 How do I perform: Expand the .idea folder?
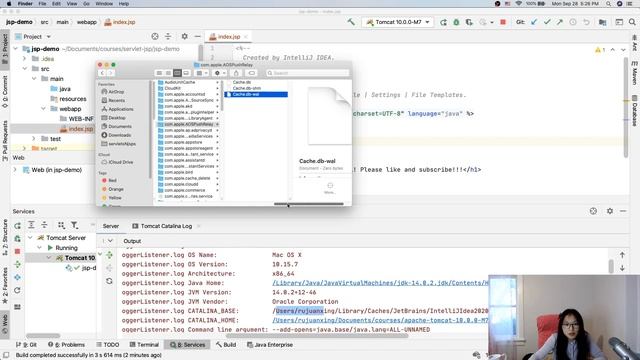24,59
